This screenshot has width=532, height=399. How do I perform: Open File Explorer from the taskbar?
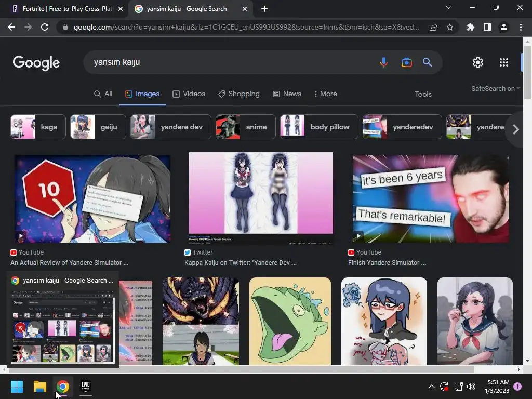[39, 387]
